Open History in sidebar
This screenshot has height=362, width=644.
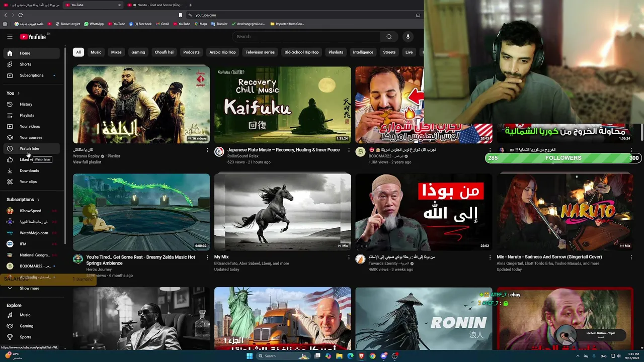[x=33, y=105]
